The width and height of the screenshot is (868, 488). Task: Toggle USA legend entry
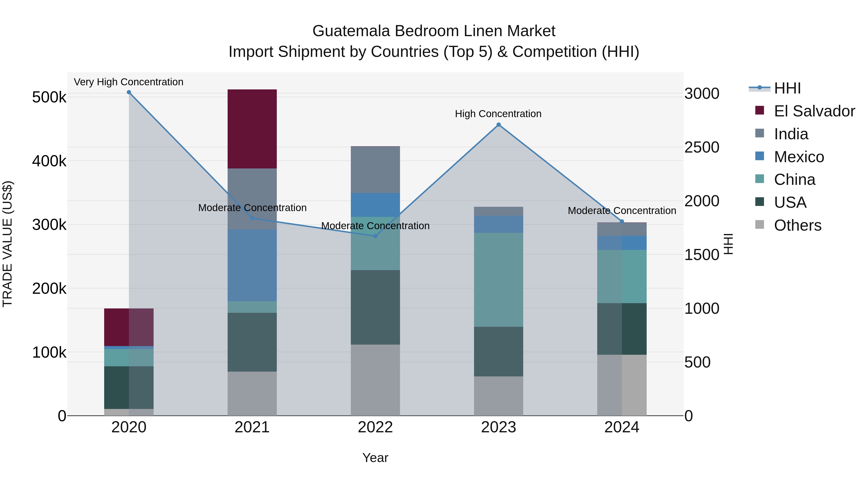(x=781, y=202)
